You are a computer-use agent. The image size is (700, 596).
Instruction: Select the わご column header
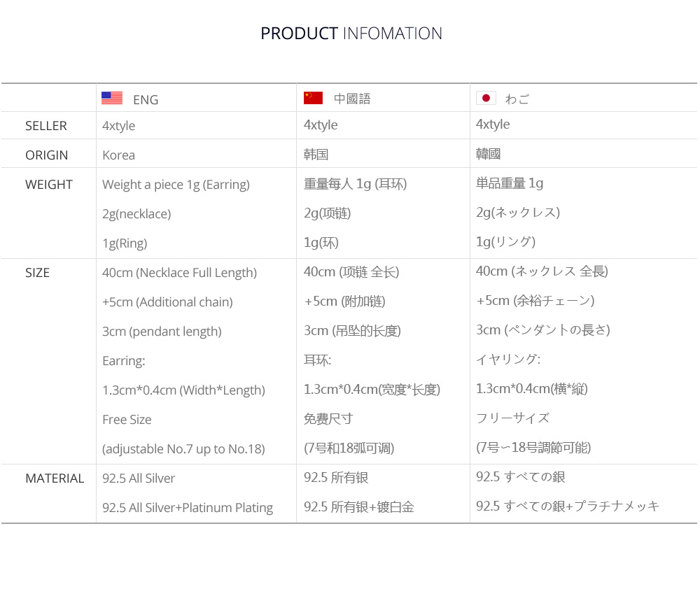(517, 99)
